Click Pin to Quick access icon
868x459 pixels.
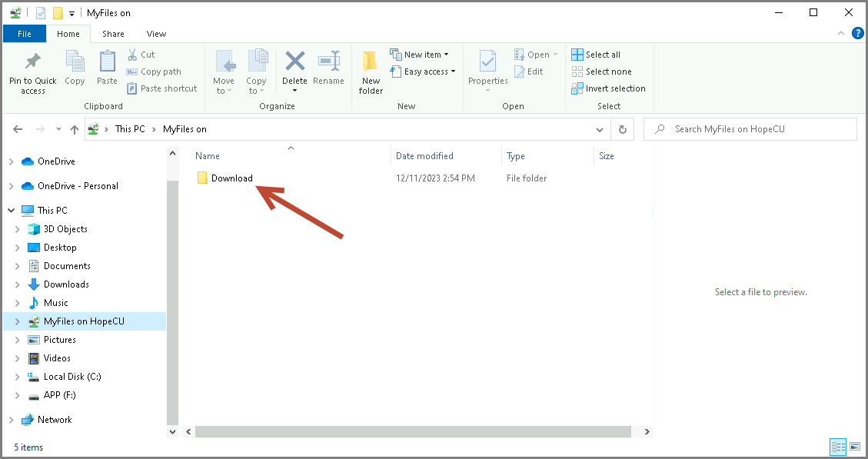(32, 61)
